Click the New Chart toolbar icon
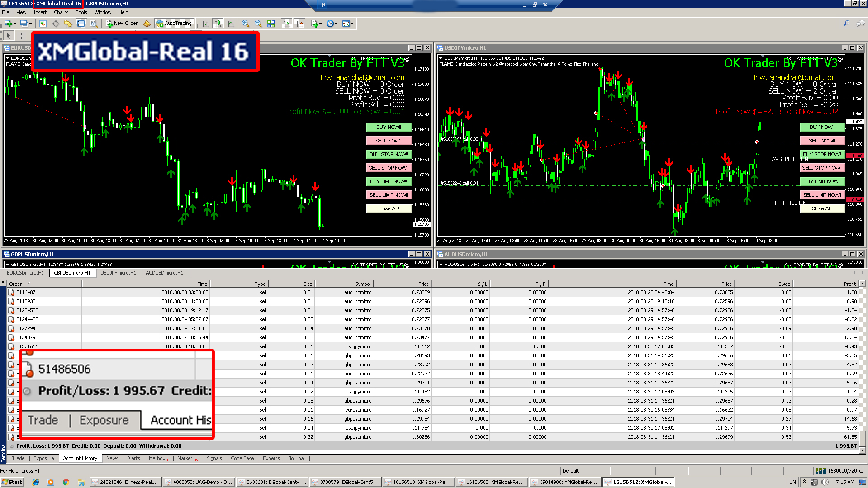The height and width of the screenshot is (488, 868). pyautogui.click(x=8, y=24)
